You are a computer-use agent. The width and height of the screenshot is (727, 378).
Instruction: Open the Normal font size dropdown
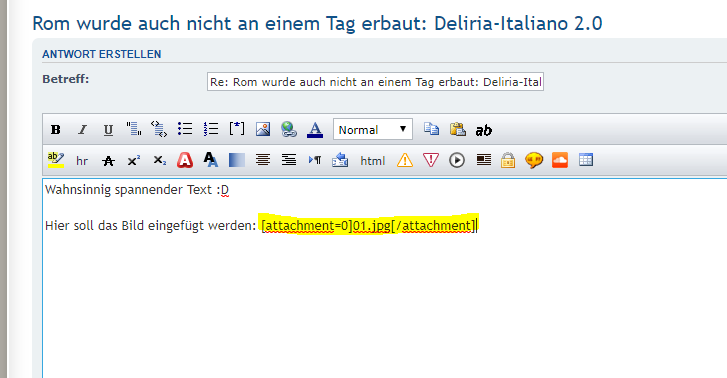372,129
